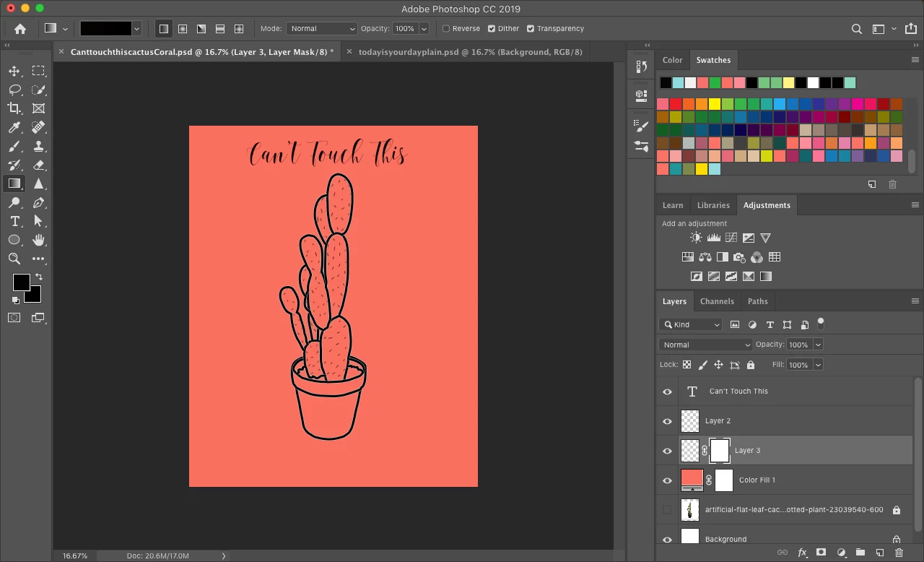Viewport: 924px width, 562px height.
Task: Add a Brightness/Contrast adjustment
Action: (696, 238)
